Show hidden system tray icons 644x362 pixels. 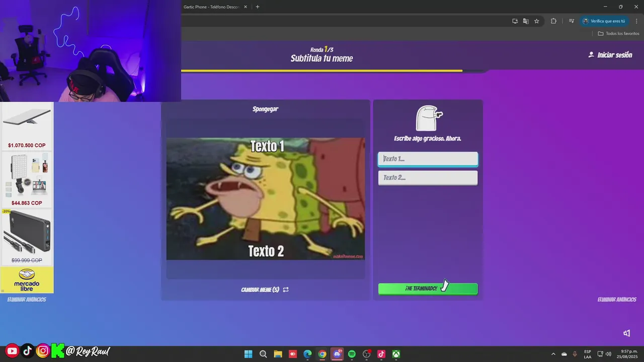coord(553,354)
